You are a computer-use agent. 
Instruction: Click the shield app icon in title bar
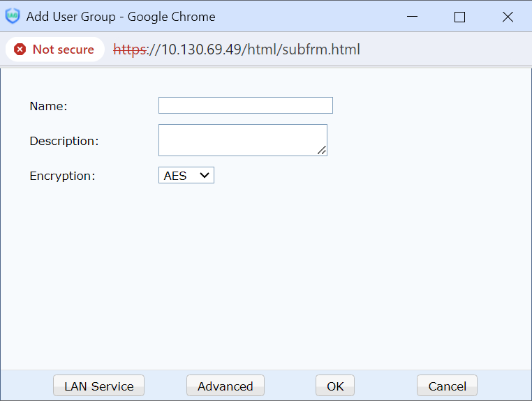[13, 17]
